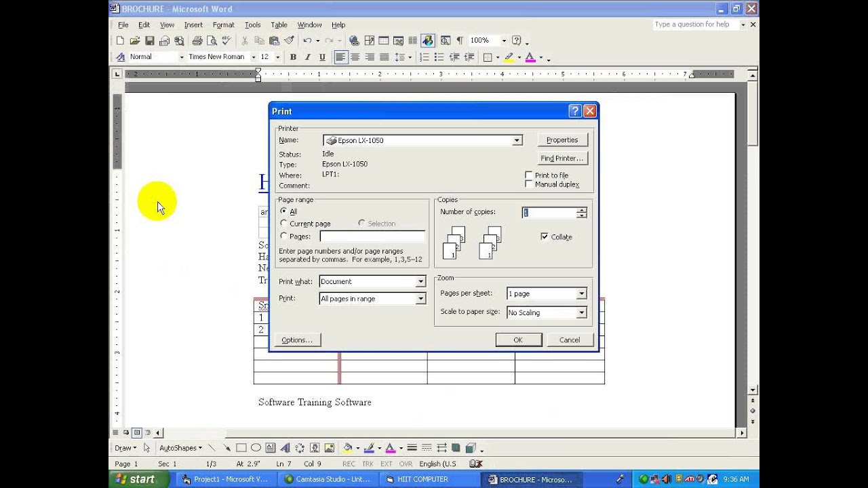Open the font size 12 dropdown
This screenshot has width=868, height=488.
click(x=278, y=57)
